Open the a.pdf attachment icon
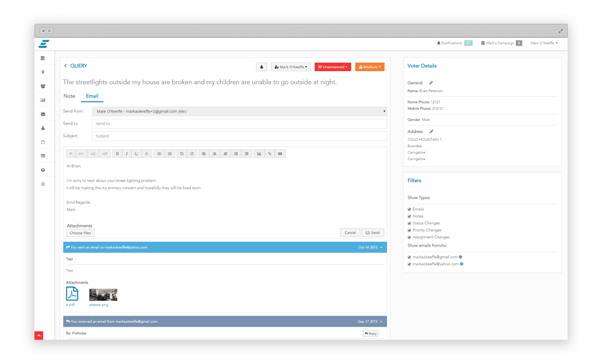 click(72, 294)
